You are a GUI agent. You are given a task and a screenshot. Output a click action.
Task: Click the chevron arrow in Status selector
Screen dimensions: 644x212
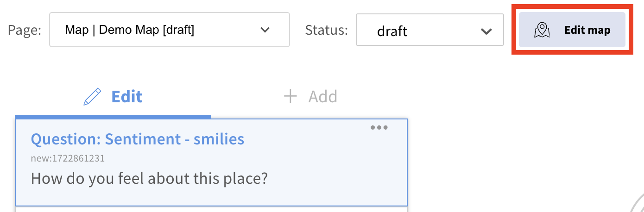(486, 31)
